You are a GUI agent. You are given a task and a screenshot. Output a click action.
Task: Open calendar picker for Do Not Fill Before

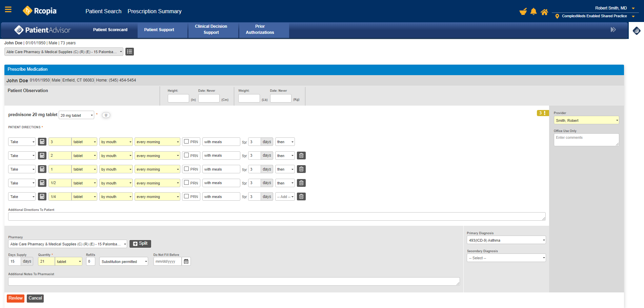coord(186,261)
